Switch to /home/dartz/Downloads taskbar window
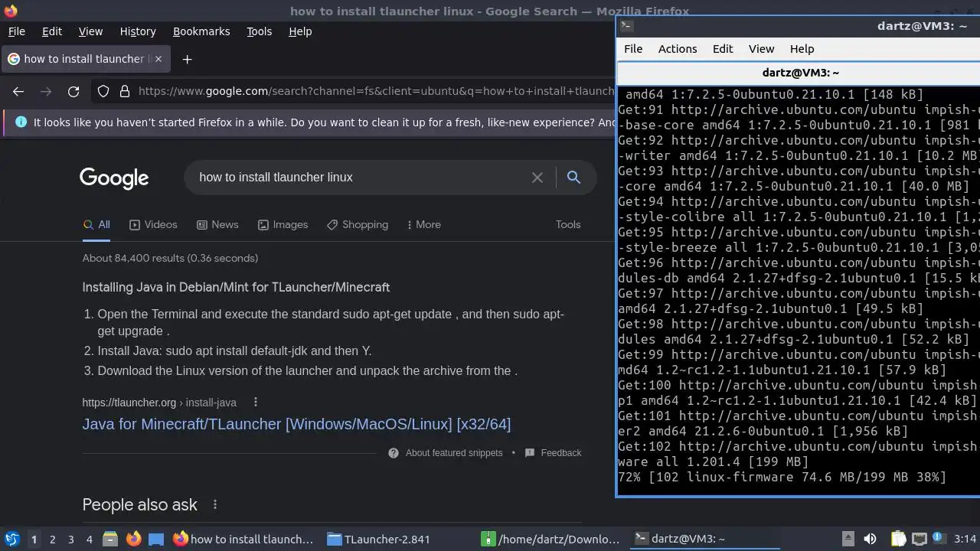 point(550,539)
